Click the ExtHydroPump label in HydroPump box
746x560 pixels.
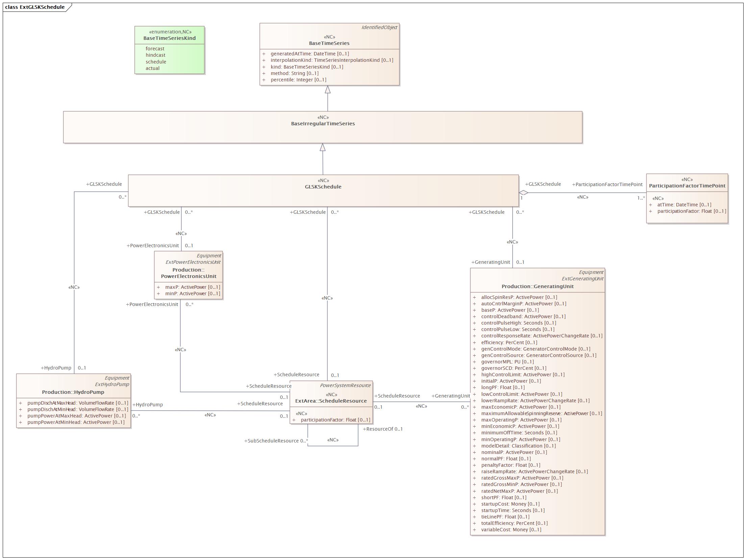[x=112, y=384]
